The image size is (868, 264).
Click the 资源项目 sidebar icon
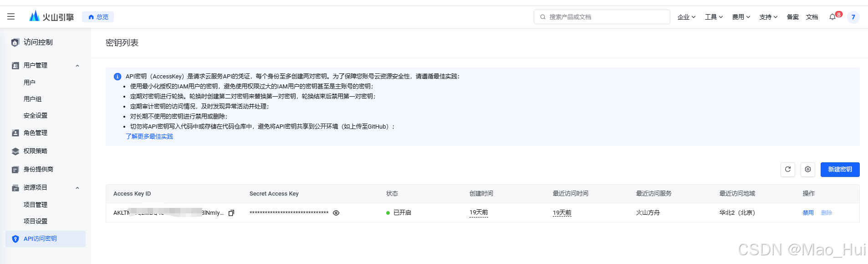[x=15, y=188]
